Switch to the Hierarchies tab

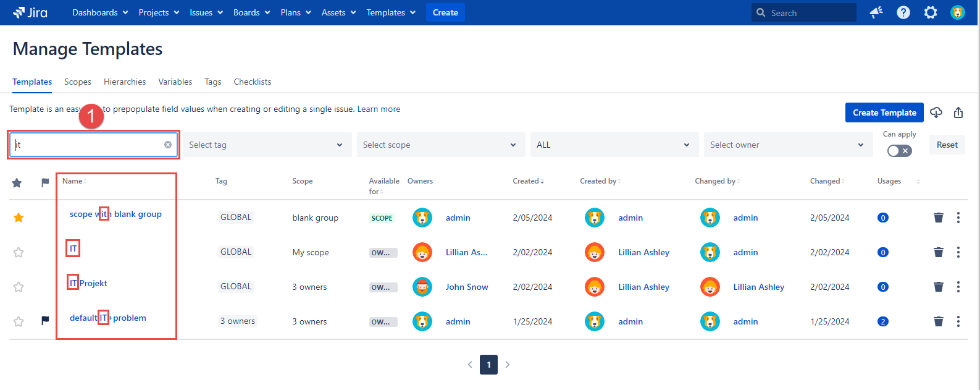125,82
